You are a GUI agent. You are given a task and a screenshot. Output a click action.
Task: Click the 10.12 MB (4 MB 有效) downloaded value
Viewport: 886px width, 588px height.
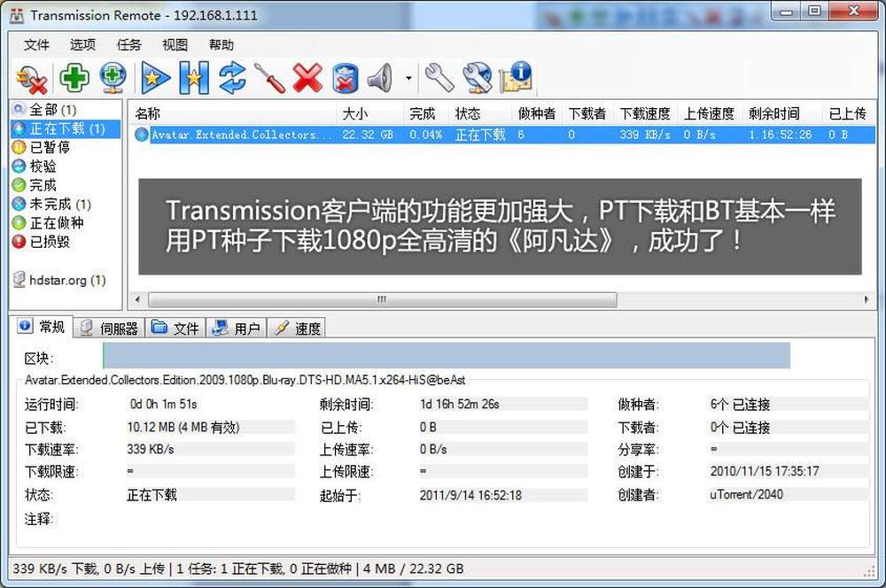point(183,427)
